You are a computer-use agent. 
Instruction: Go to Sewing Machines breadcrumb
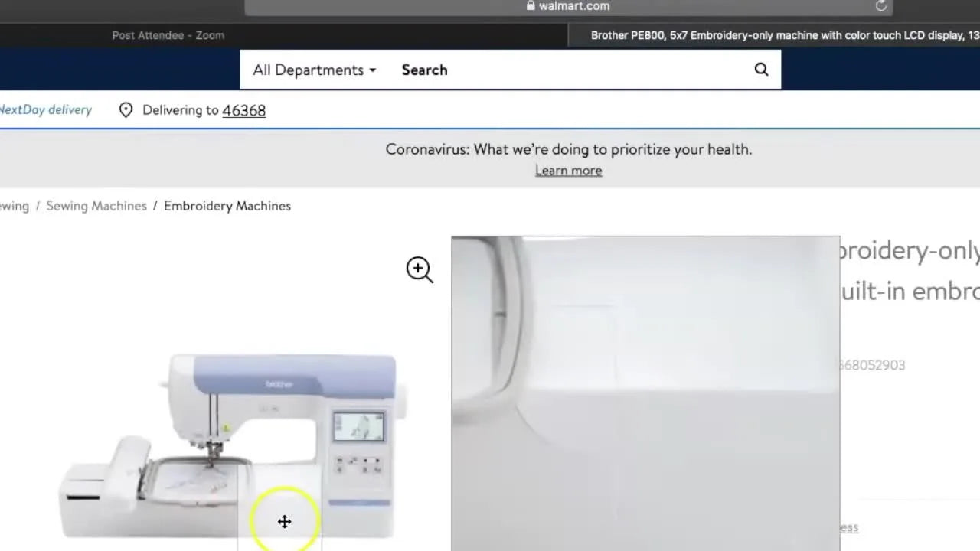[96, 206]
